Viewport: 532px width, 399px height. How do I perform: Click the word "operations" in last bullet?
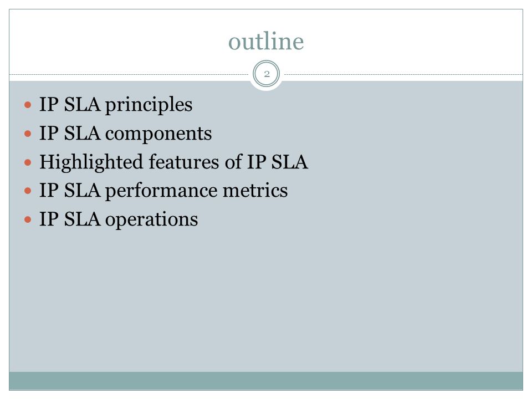pos(152,219)
